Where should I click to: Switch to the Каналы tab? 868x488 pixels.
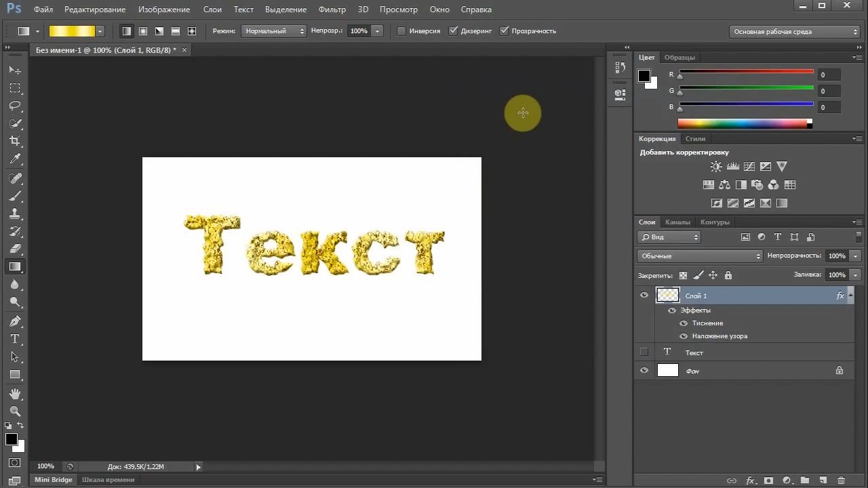coord(677,222)
